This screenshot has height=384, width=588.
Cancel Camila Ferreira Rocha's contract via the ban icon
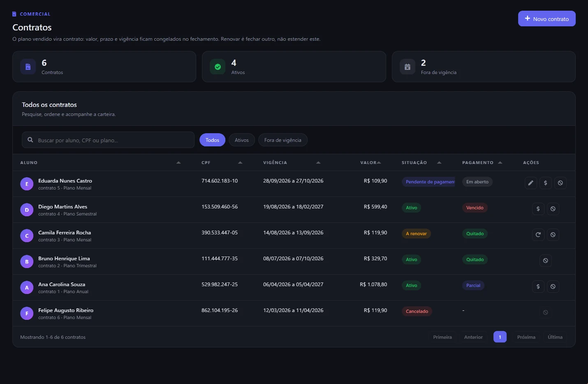(553, 235)
